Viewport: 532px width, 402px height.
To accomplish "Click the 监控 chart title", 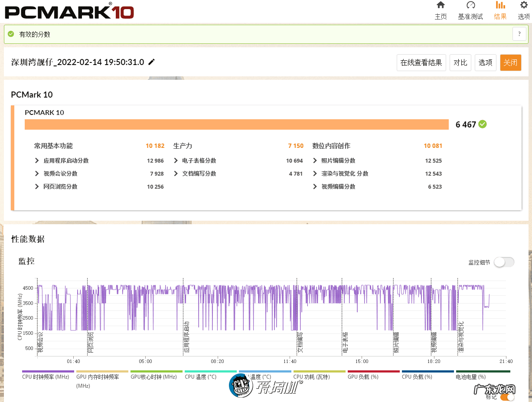I will point(26,261).
